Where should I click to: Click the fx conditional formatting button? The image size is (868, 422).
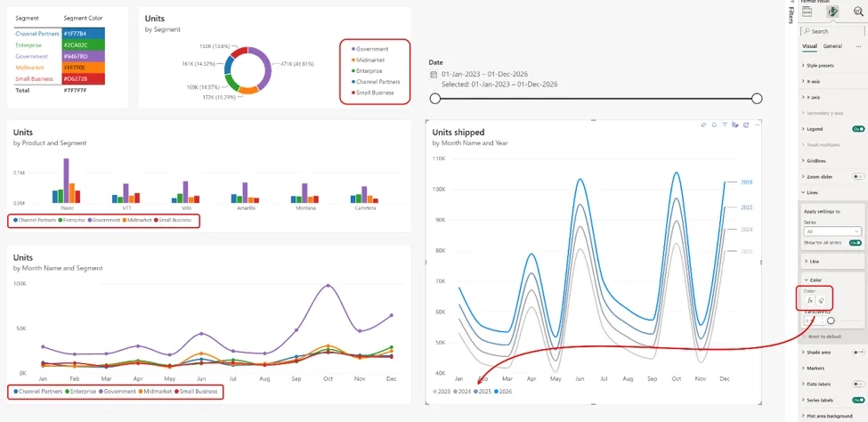810,300
